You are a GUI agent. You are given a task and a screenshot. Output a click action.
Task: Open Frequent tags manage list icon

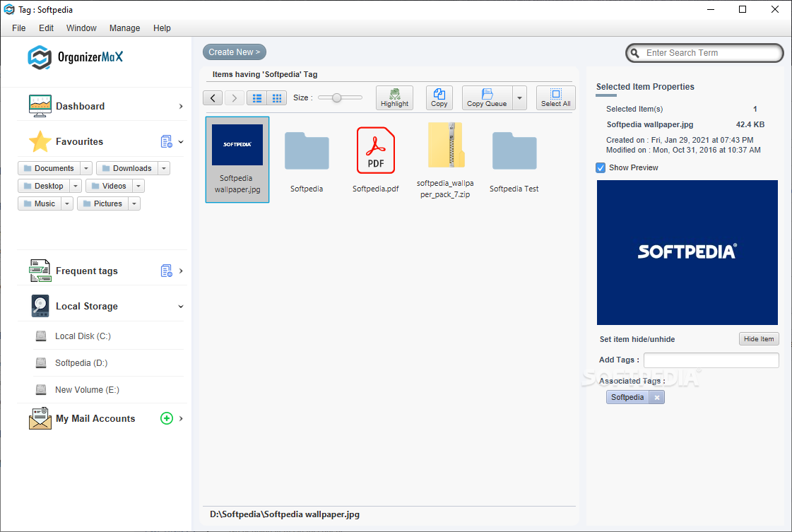tap(166, 271)
